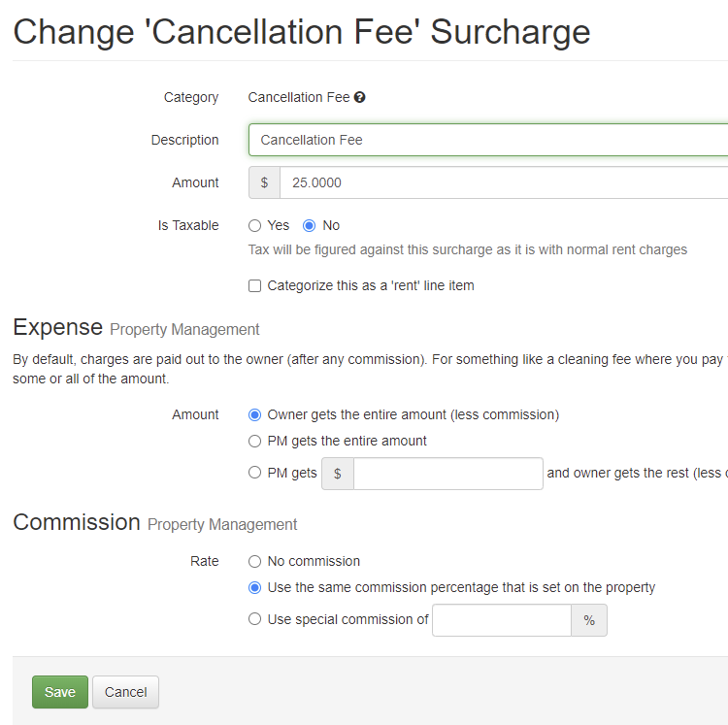Choose PM gets the entire amount

tap(254, 441)
